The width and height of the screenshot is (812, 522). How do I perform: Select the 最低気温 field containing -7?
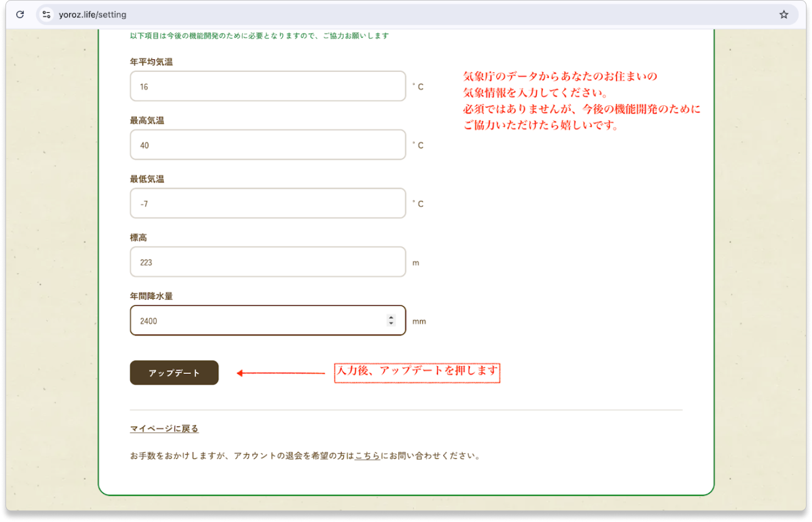pos(268,204)
